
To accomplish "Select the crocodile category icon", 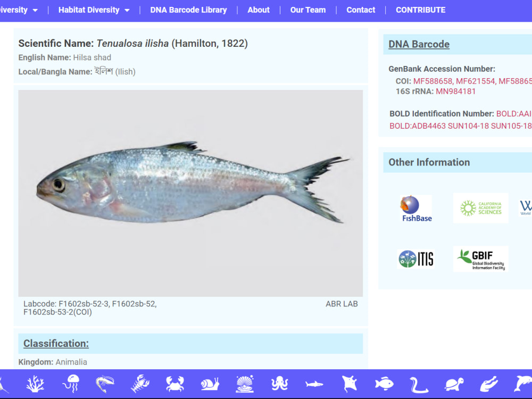I will [489, 384].
